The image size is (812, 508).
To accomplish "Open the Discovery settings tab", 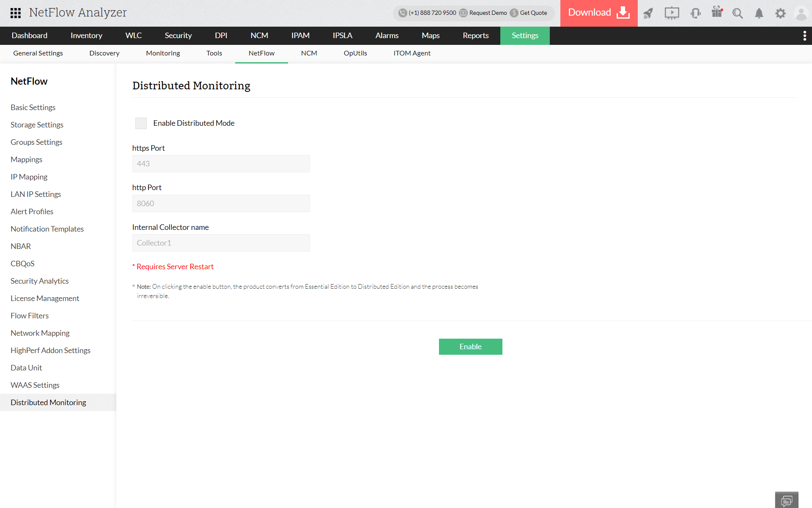I will [104, 53].
